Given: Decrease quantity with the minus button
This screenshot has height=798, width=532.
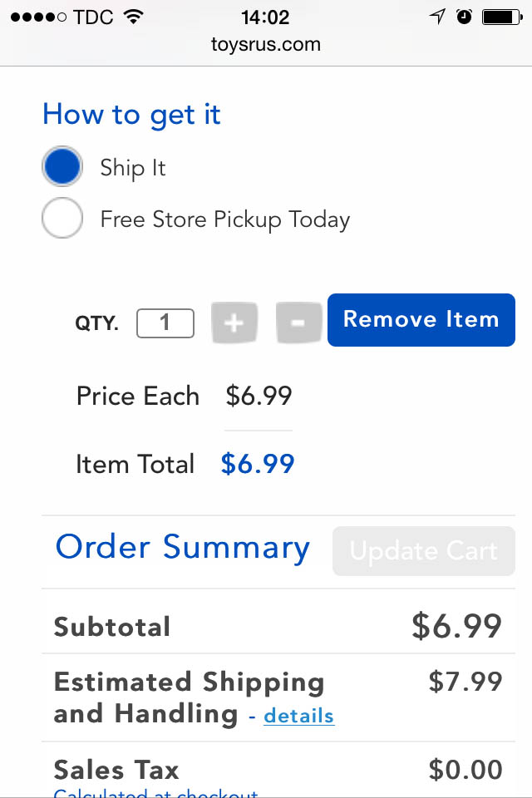Looking at the screenshot, I should (299, 323).
